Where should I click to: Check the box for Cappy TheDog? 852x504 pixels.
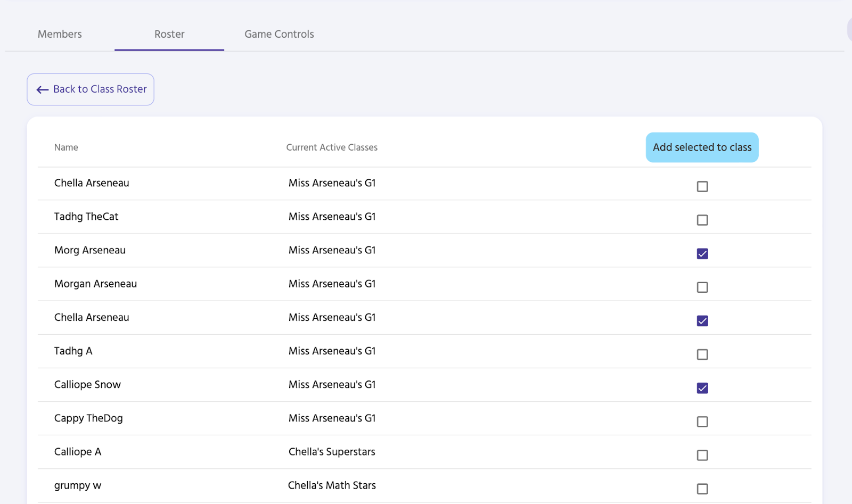[702, 422]
